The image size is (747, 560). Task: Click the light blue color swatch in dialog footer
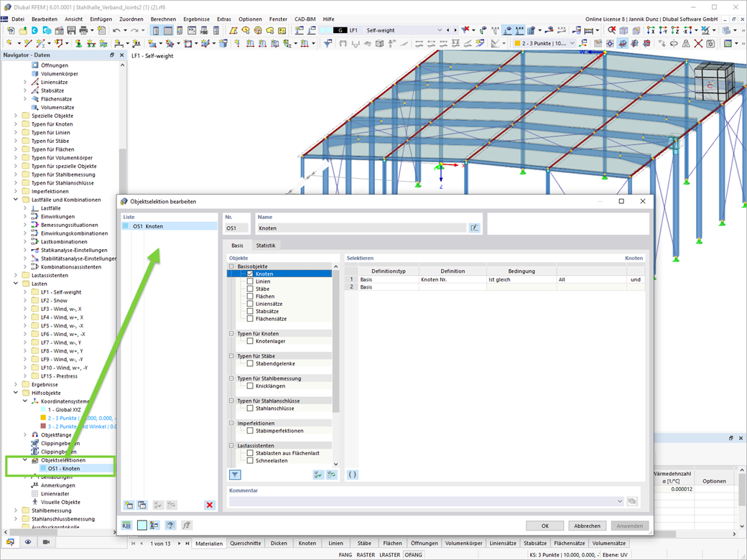tap(142, 526)
